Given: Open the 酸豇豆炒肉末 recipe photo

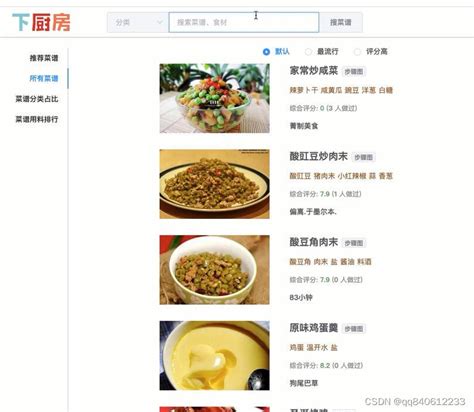Looking at the screenshot, I should [214, 184].
